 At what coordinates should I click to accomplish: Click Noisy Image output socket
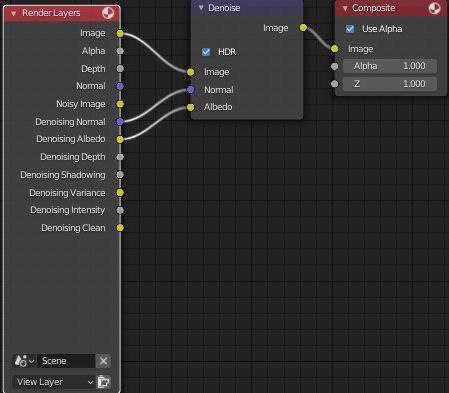click(120, 104)
